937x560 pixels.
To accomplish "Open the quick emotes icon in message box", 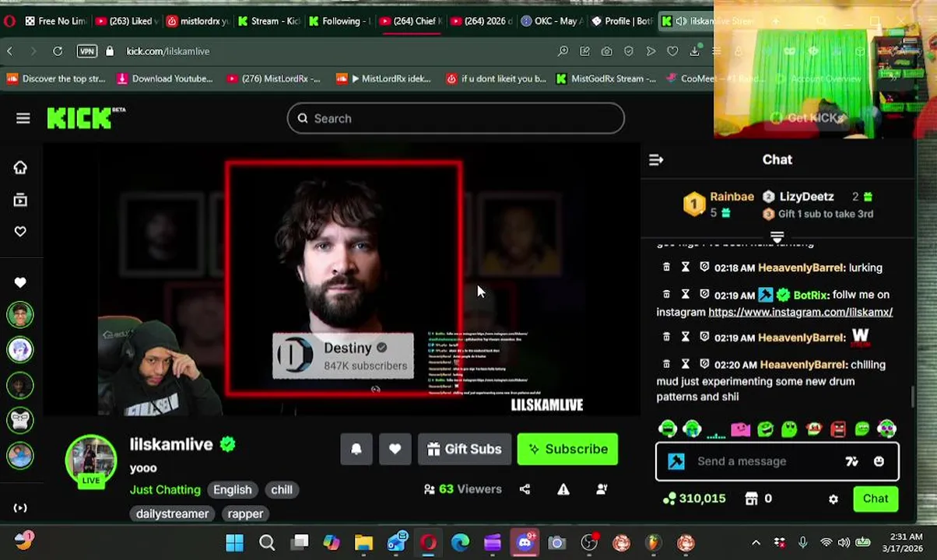I will tap(851, 461).
